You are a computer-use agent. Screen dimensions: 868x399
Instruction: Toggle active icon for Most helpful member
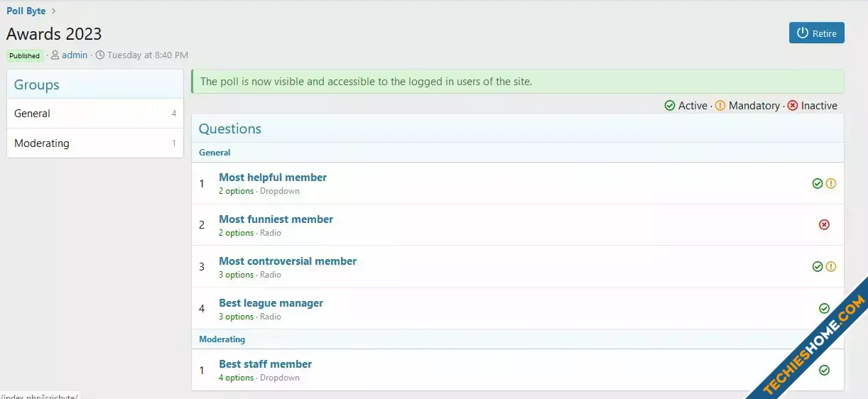tap(818, 183)
